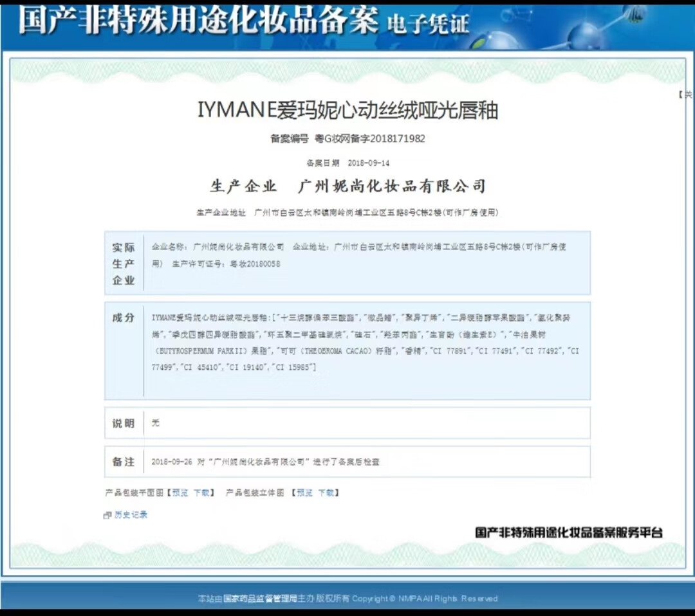695x616 pixels.
Task: Click the 电子凭证 header text
Action: [x=428, y=24]
